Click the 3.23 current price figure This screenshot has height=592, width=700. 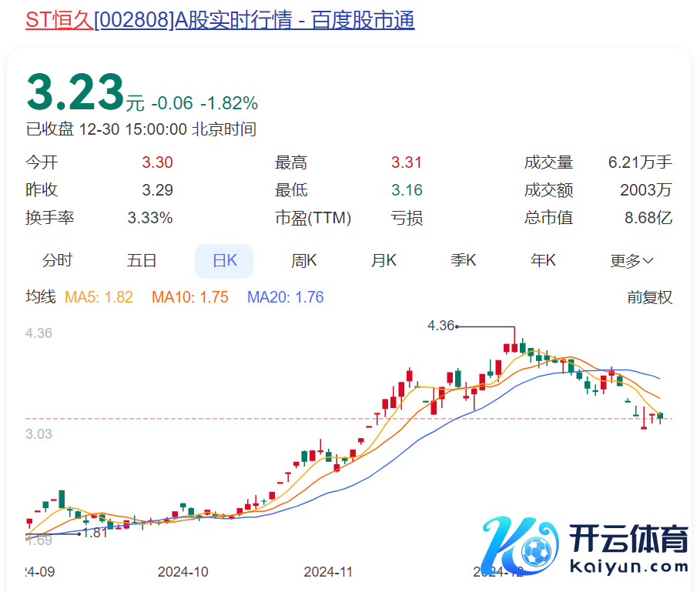point(75,92)
